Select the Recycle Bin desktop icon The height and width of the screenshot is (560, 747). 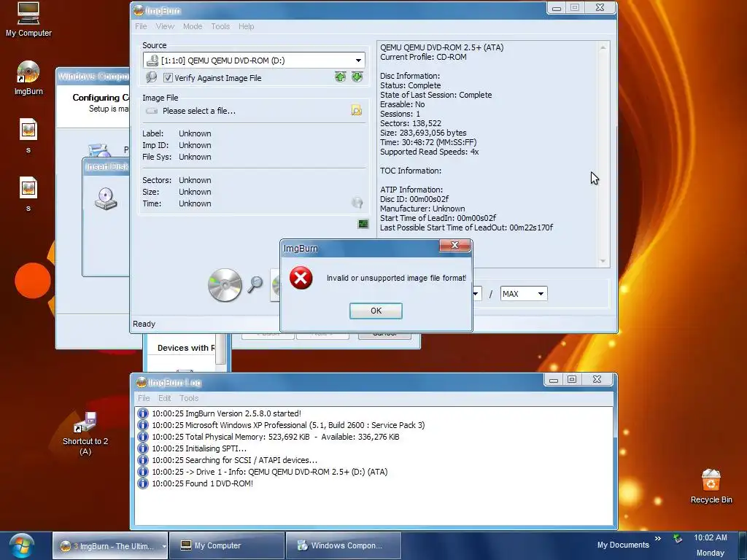[711, 486]
